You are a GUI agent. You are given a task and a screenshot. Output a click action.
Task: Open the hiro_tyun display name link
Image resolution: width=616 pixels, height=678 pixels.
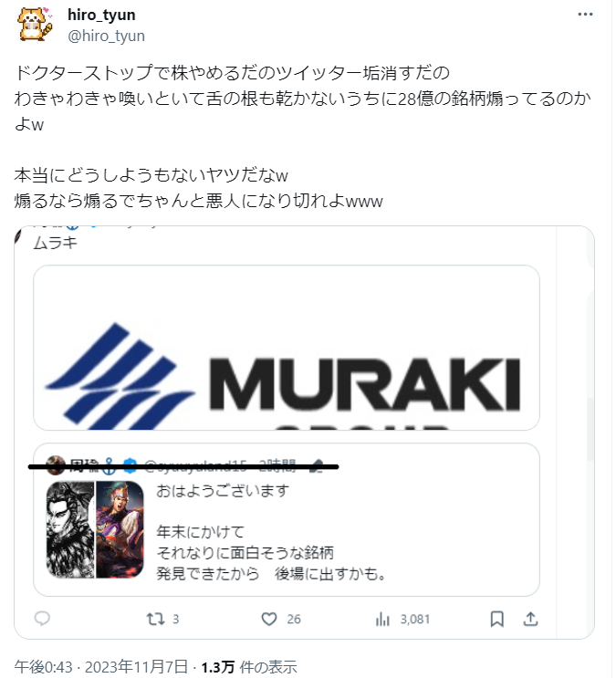point(101,15)
